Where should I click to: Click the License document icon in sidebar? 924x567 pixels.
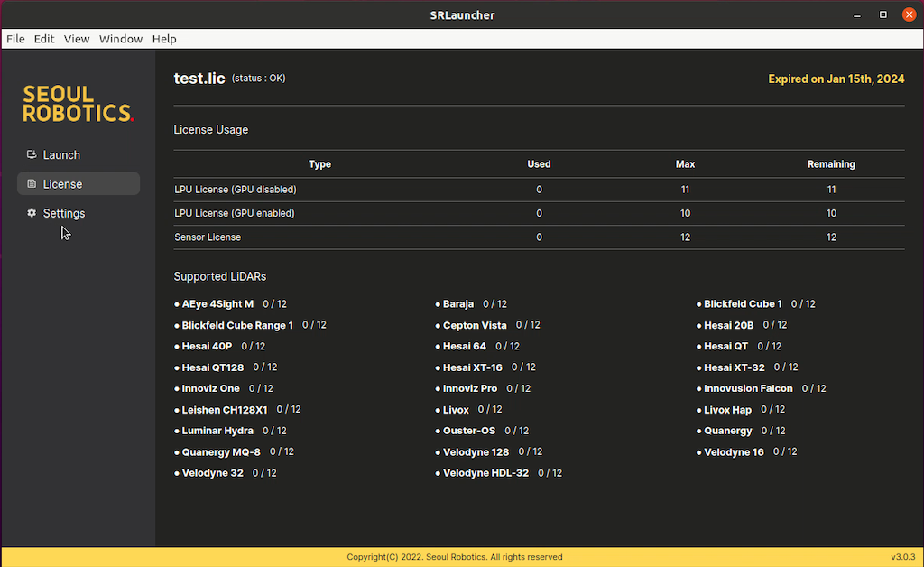pyautogui.click(x=32, y=184)
